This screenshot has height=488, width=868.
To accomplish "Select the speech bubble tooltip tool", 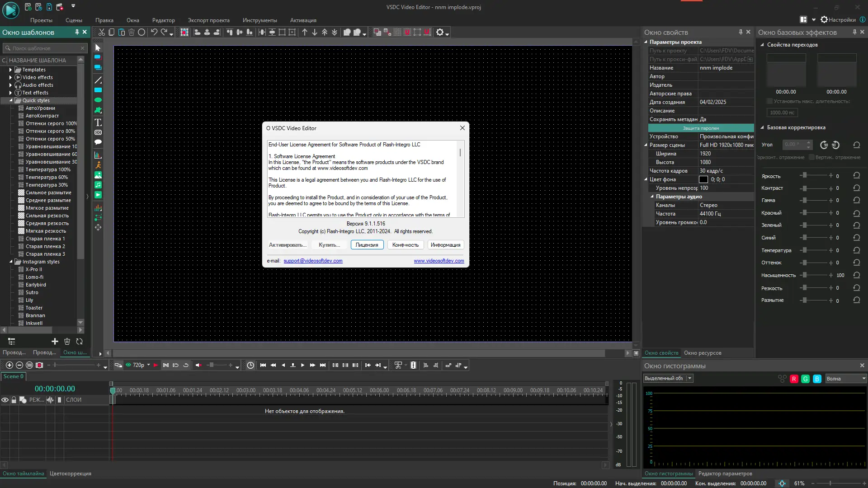I will 98,142.
